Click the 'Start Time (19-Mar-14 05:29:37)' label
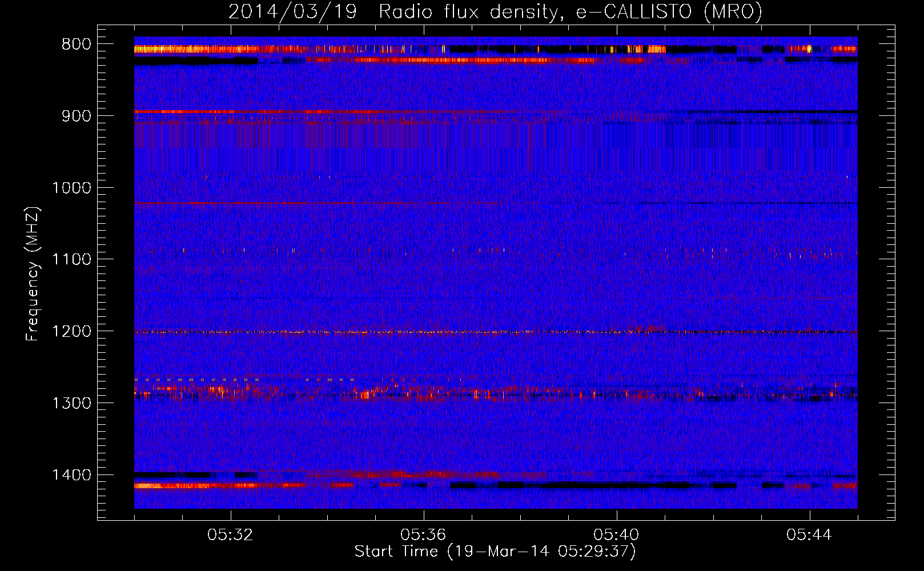 (x=495, y=552)
